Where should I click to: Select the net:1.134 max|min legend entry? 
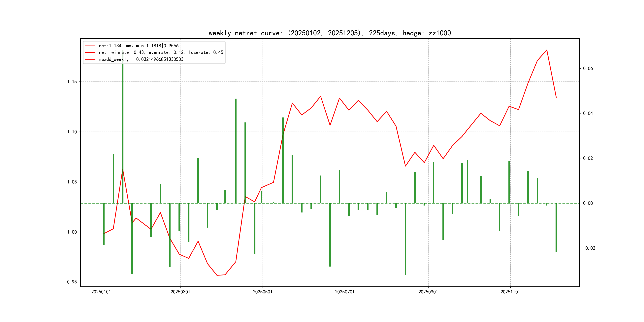click(x=139, y=46)
